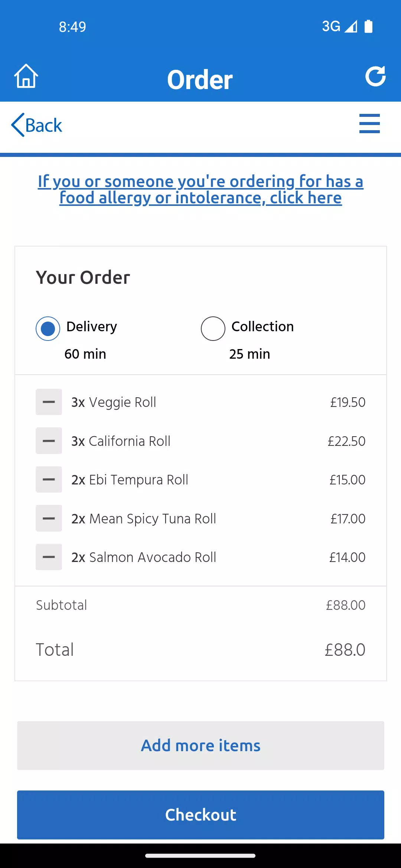Proceed to Checkout

[x=200, y=815]
